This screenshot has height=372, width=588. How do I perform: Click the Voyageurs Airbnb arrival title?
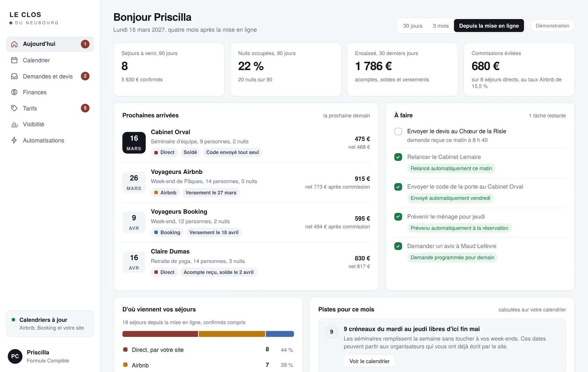[x=177, y=172]
